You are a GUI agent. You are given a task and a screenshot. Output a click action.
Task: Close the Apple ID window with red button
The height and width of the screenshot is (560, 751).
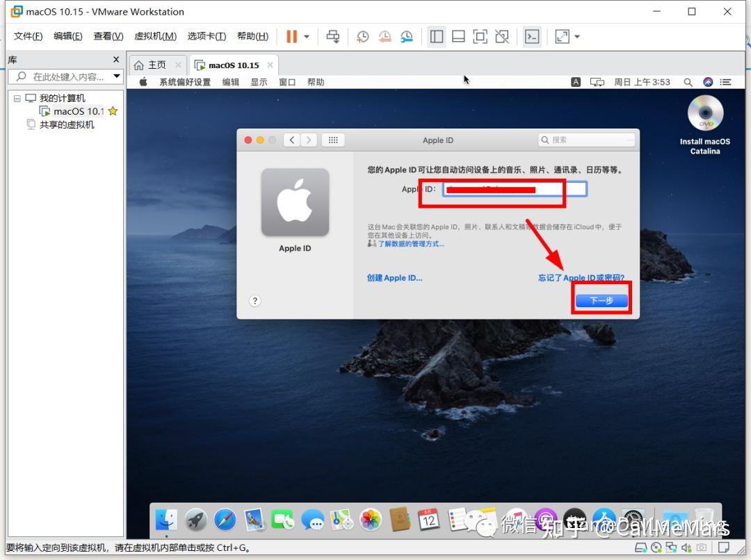tap(248, 140)
